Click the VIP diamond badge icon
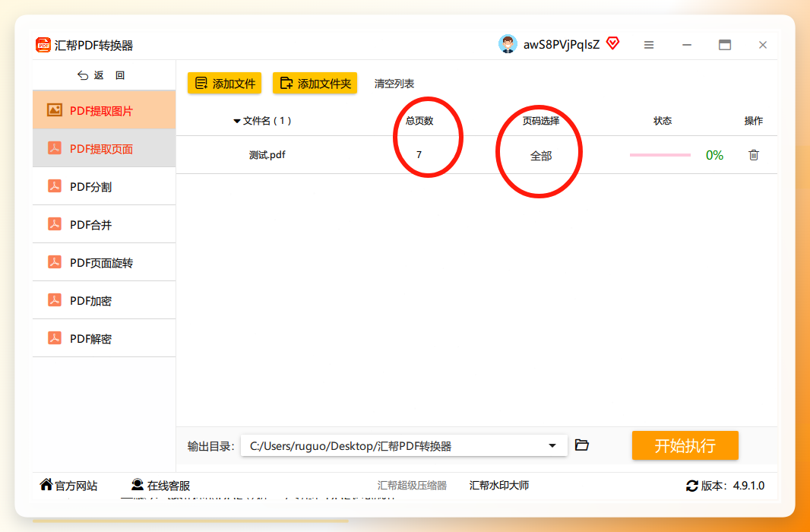 (x=612, y=43)
